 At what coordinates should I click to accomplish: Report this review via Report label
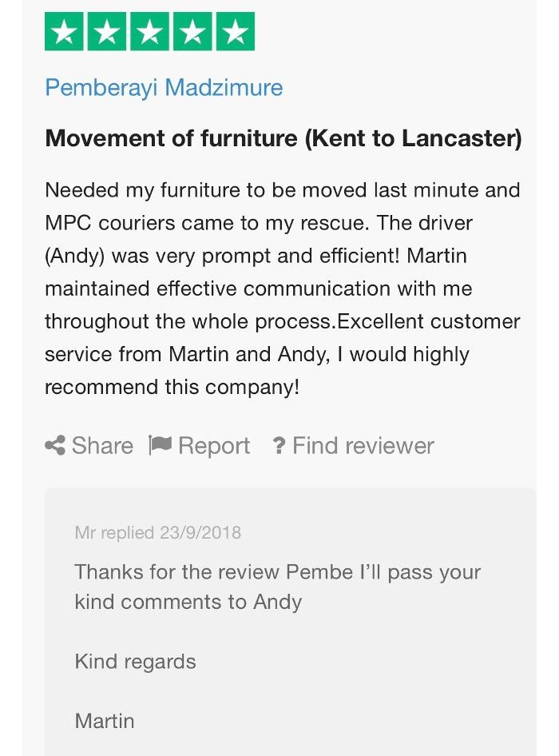click(x=214, y=446)
